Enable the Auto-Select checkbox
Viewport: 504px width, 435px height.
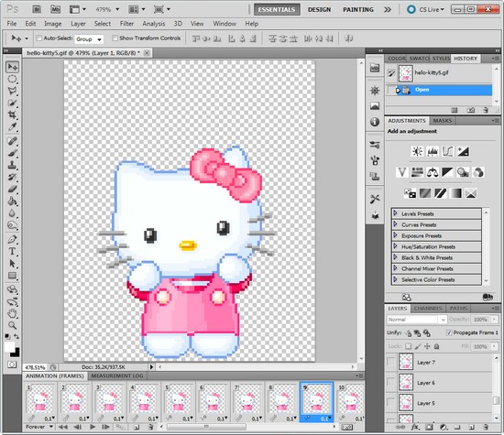38,38
